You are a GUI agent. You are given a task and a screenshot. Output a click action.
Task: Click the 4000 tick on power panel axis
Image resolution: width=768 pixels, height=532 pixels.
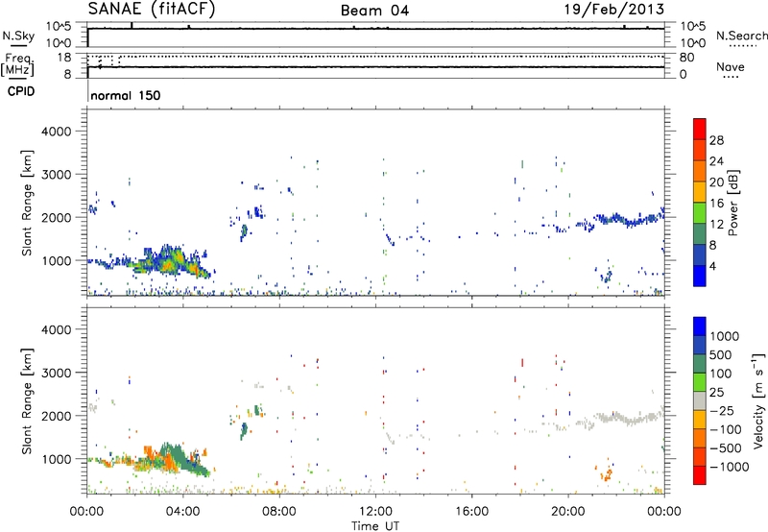(56, 132)
